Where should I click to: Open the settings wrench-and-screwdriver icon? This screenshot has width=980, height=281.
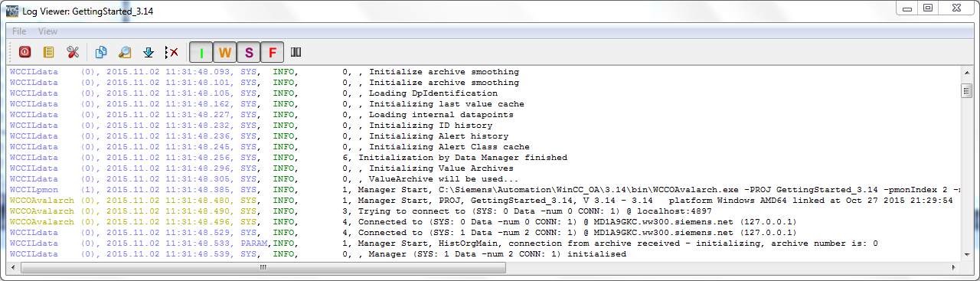click(73, 52)
